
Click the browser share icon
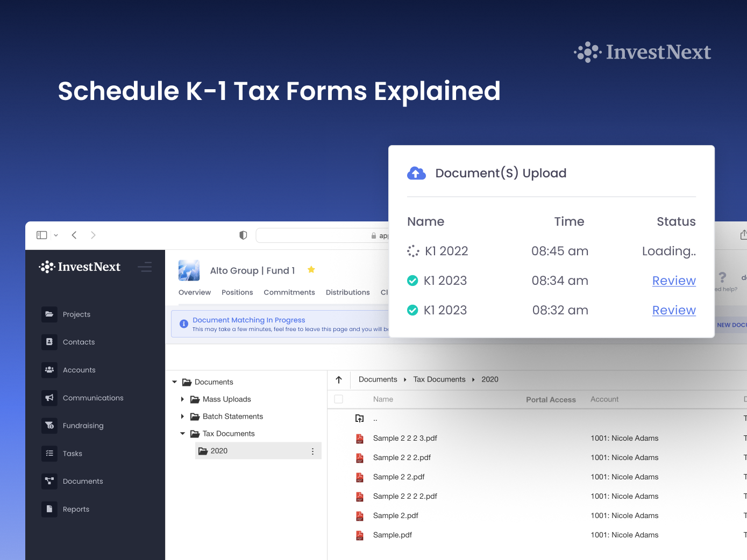pos(743,235)
